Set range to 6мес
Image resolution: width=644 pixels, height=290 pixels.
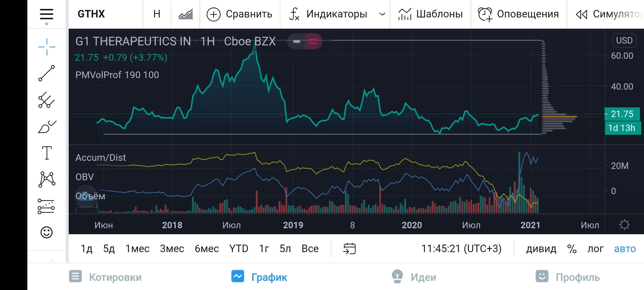[207, 249]
